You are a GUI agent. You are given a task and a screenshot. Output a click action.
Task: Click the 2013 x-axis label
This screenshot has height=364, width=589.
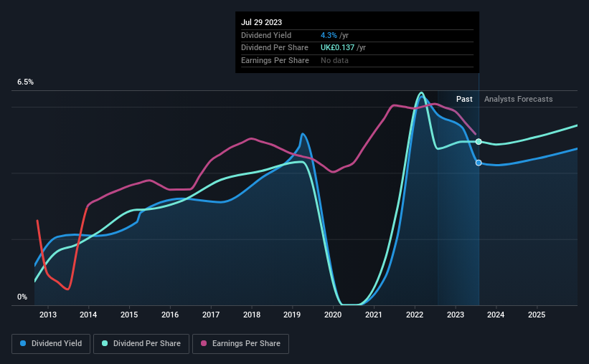48,315
